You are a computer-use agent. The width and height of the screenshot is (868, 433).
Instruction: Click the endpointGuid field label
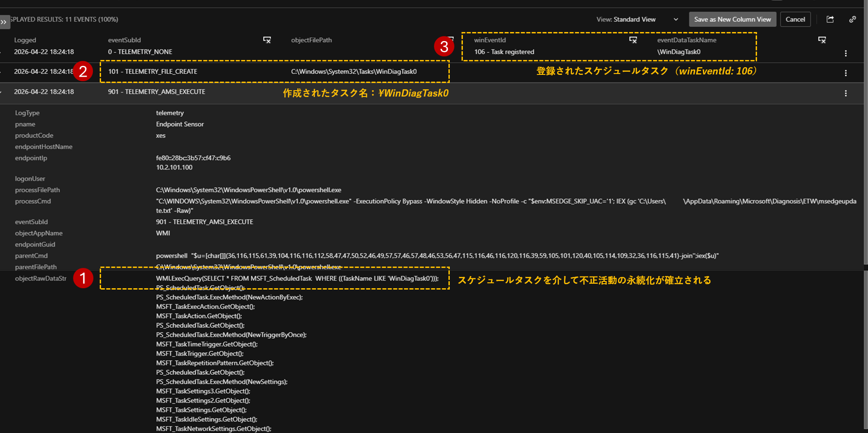(35, 244)
